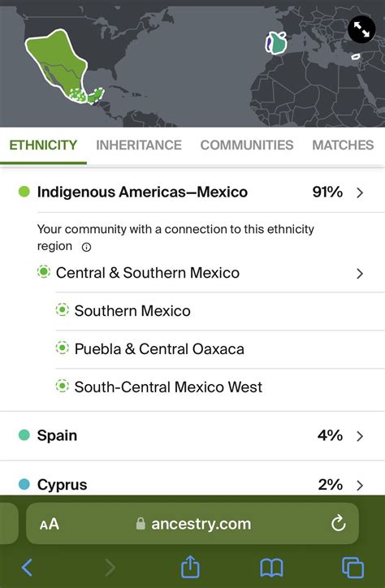The height and width of the screenshot is (588, 385).
Task: Open Cyprus ethnicity details chevron
Action: (360, 485)
